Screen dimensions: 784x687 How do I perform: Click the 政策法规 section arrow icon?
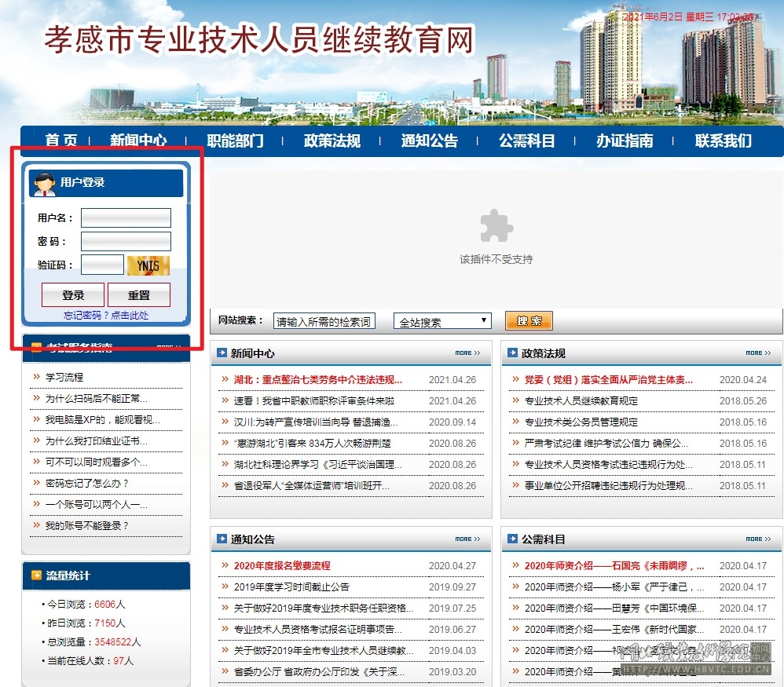click(512, 353)
